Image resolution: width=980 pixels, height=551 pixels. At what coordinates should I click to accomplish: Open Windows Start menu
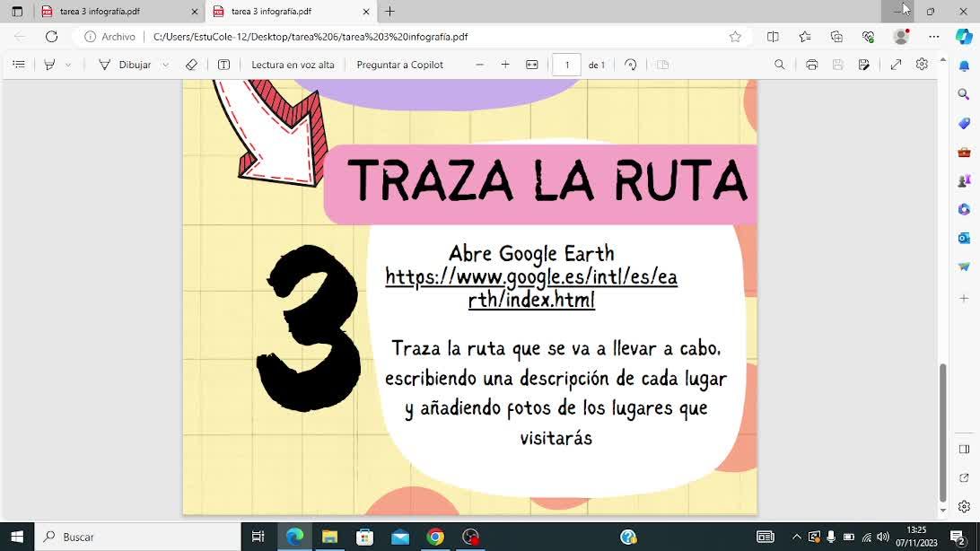tap(17, 537)
